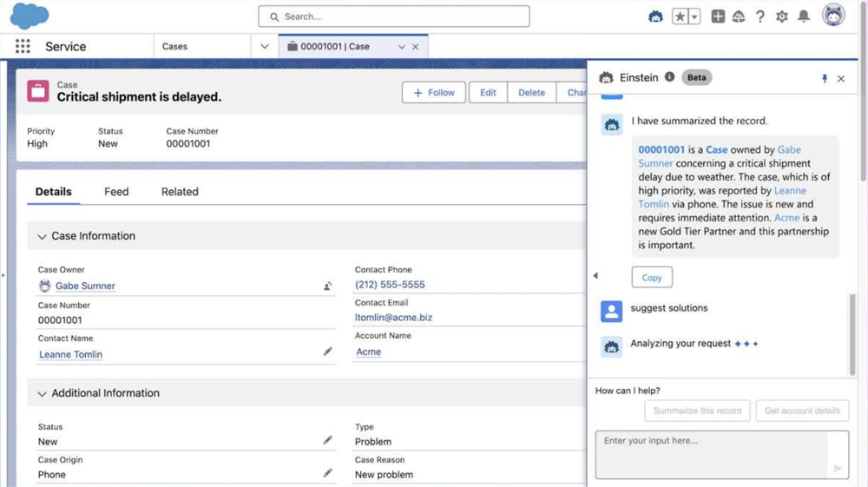This screenshot has height=487, width=868.
Task: Collapse the Case Information section
Action: 42,236
